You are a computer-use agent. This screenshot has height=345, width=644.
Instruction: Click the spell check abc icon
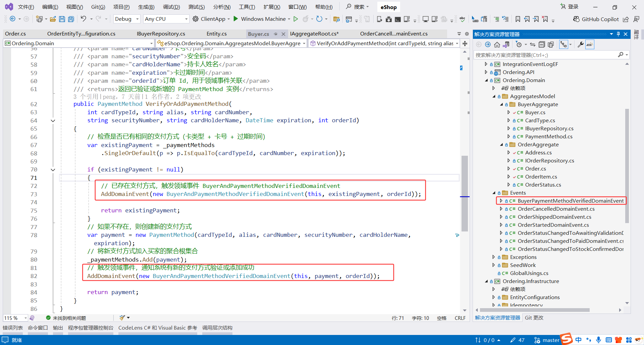[462, 19]
